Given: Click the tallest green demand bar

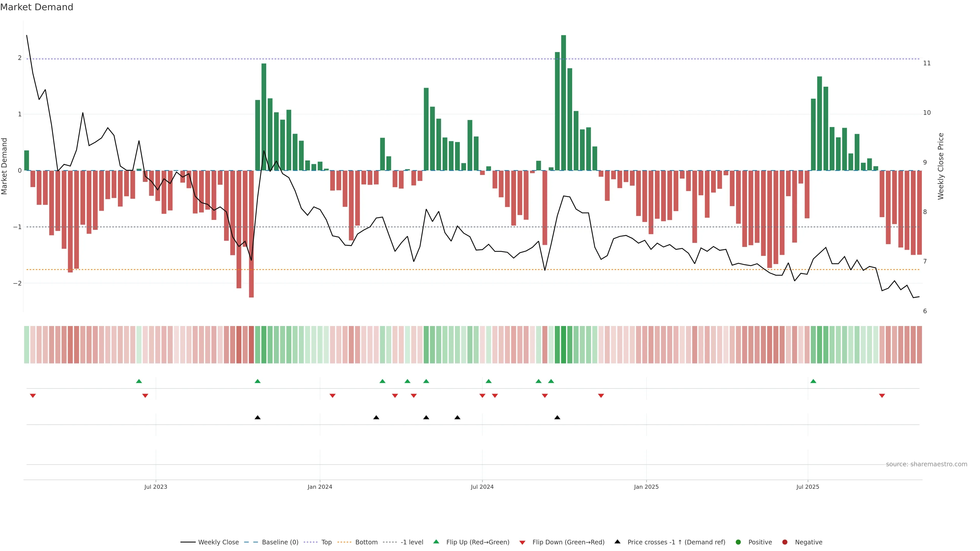Looking at the screenshot, I should click(x=563, y=103).
